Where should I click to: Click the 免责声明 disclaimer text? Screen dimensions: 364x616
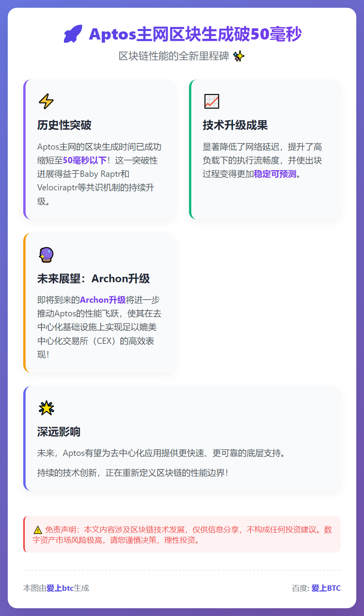[182, 535]
